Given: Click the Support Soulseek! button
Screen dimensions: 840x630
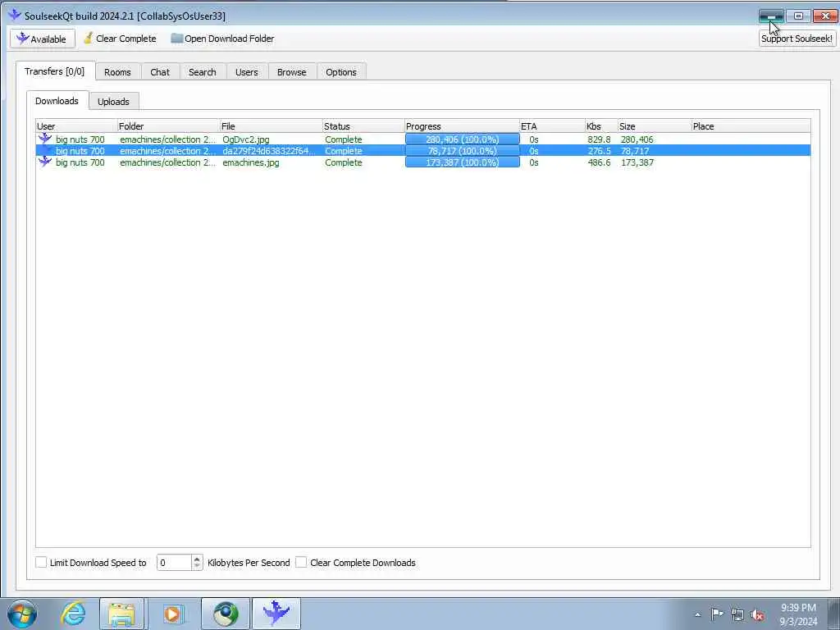Looking at the screenshot, I should 797,39.
